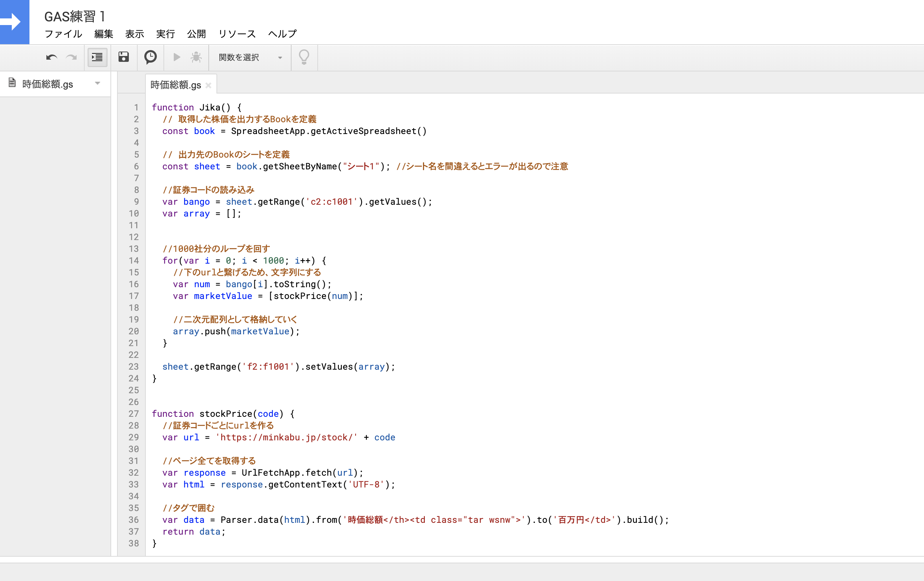Click the 'return data;' statement
Viewport: 924px width, 581px height.
(194, 532)
